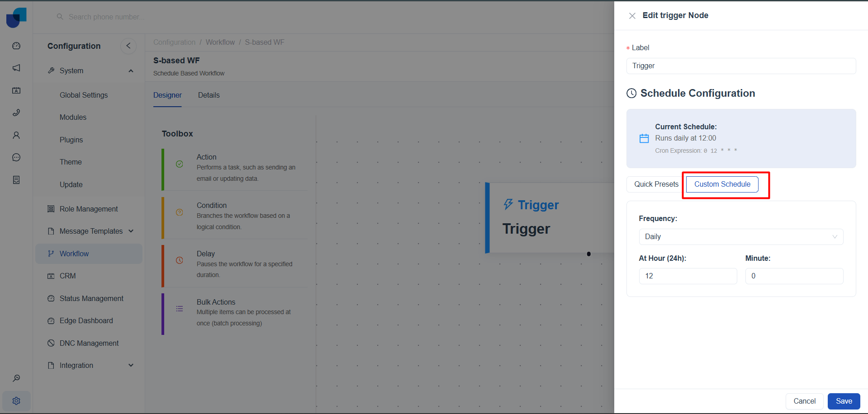Screen dimensions: 868x414
Task: Click the phone calls icon in sidebar
Action: click(x=16, y=113)
